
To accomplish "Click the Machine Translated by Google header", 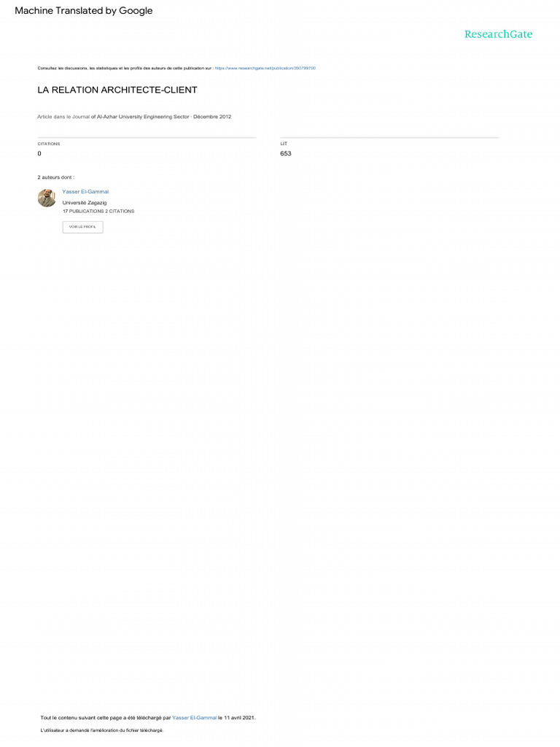I will [84, 10].
